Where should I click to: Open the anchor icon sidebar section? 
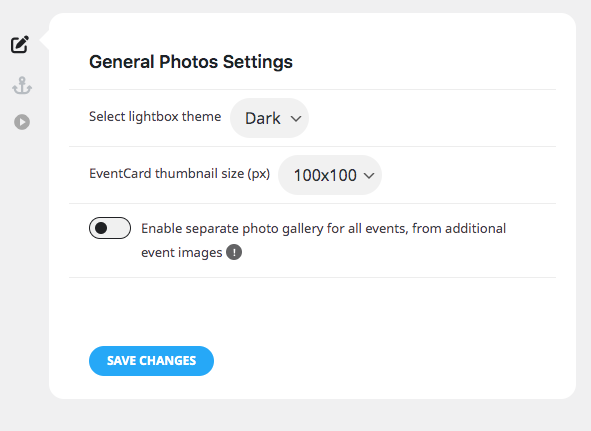coord(22,86)
